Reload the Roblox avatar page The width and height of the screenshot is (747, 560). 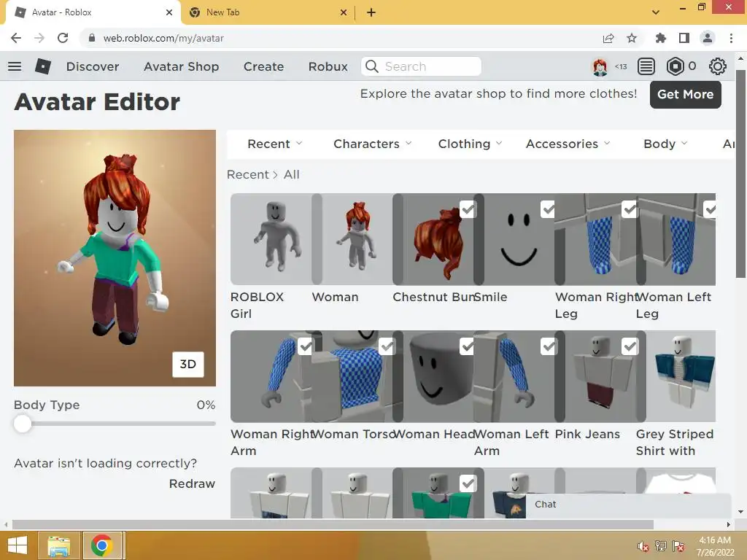pyautogui.click(x=63, y=38)
